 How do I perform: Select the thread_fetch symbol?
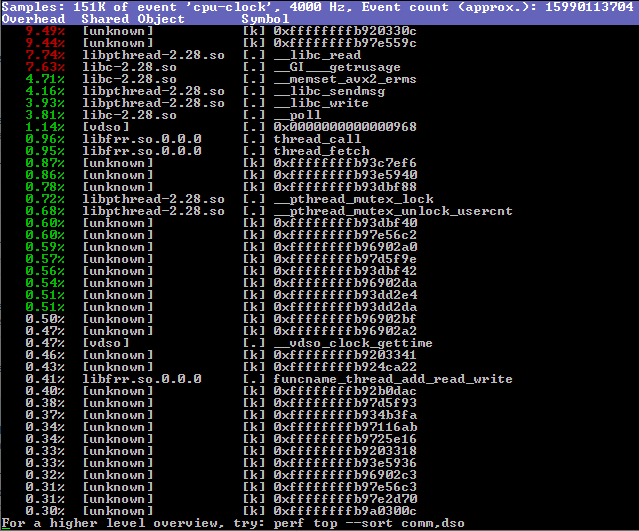point(321,151)
